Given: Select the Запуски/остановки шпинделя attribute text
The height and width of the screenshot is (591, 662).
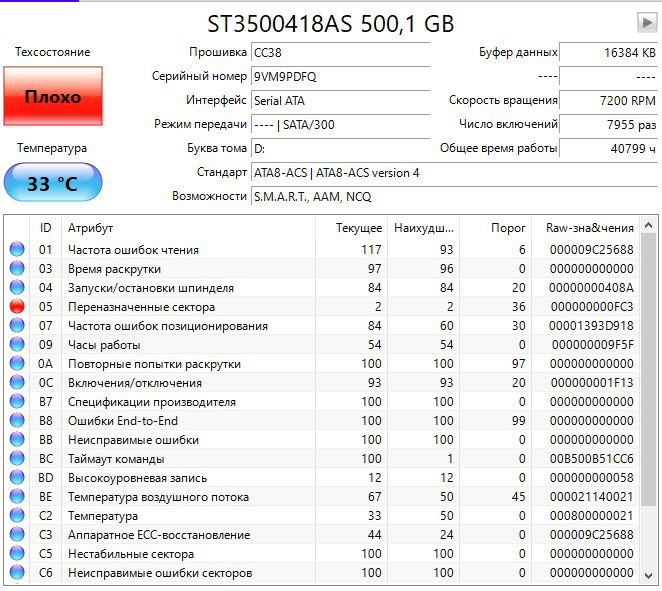Looking at the screenshot, I should (151, 288).
